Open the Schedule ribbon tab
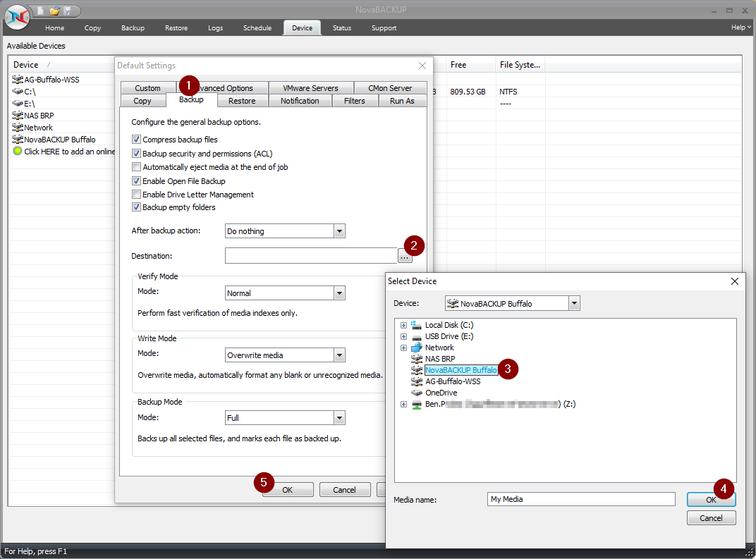The width and height of the screenshot is (756, 559). pyautogui.click(x=257, y=28)
